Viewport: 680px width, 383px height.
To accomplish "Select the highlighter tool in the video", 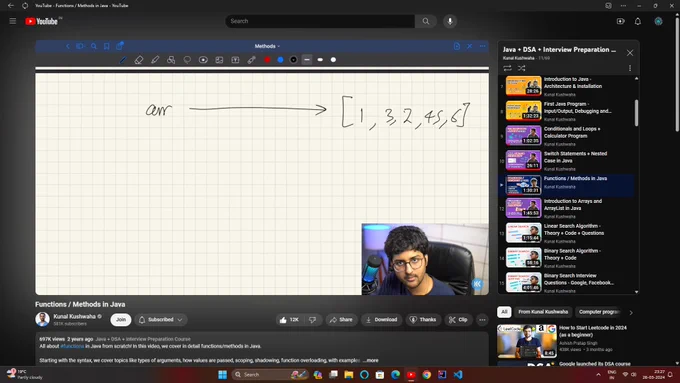I will pos(155,60).
